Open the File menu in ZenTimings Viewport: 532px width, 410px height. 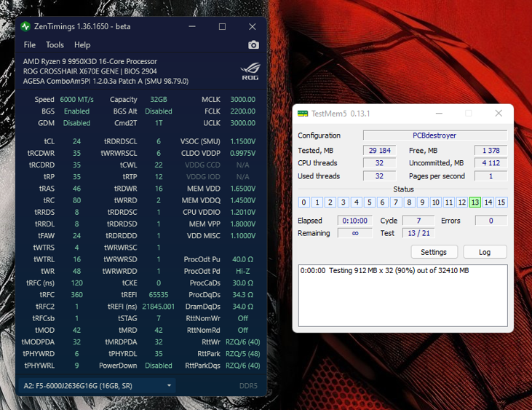[x=30, y=45]
